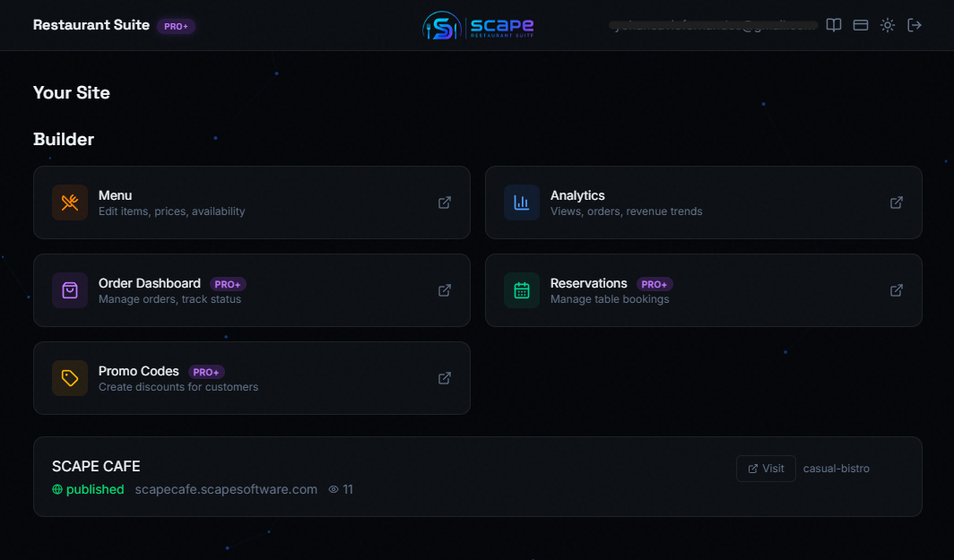The image size is (954, 560).
Task: Click the Visit button for SCAPE CAFE
Action: 766,469
